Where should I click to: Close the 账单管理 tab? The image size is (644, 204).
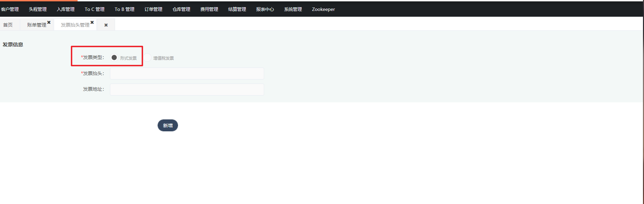(x=49, y=23)
